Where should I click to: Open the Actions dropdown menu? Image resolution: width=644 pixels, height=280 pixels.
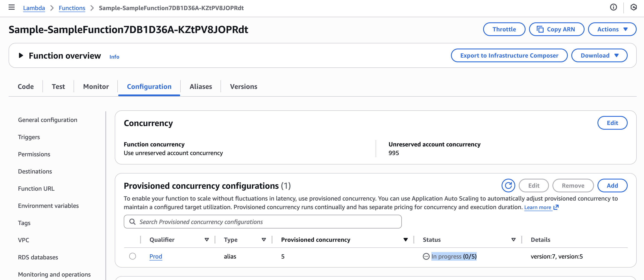click(x=612, y=29)
